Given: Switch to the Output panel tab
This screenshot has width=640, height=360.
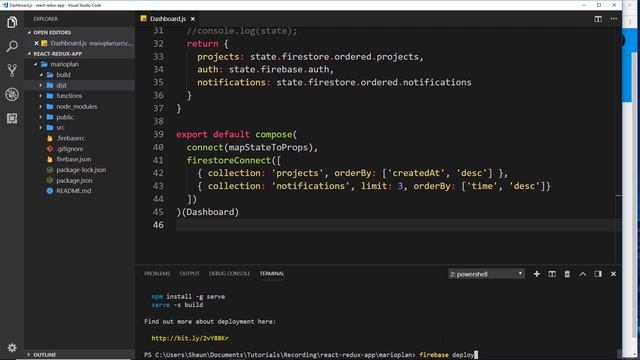Looking at the screenshot, I should click(189, 273).
